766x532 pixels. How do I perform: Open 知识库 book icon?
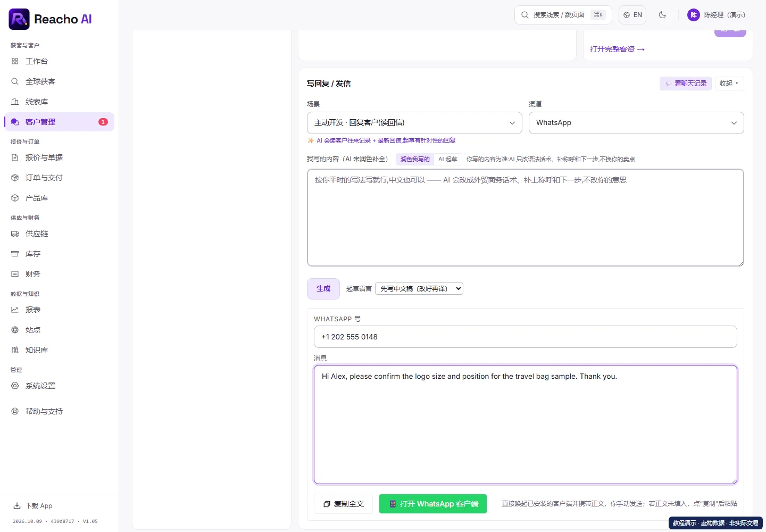point(15,350)
